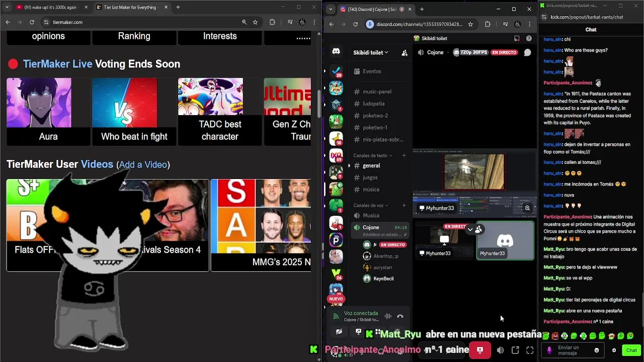
Task: Click stream volume speaker icon
Action: [x=500, y=350]
